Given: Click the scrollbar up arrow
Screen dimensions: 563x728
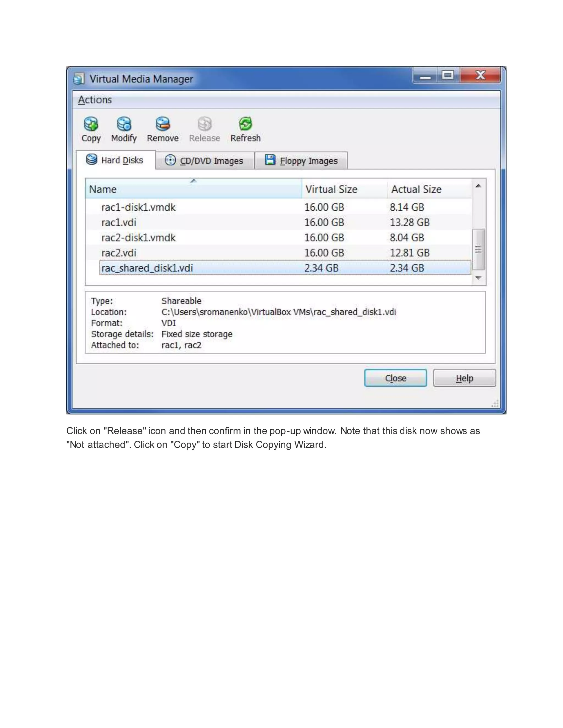Looking at the screenshot, I should [x=478, y=186].
